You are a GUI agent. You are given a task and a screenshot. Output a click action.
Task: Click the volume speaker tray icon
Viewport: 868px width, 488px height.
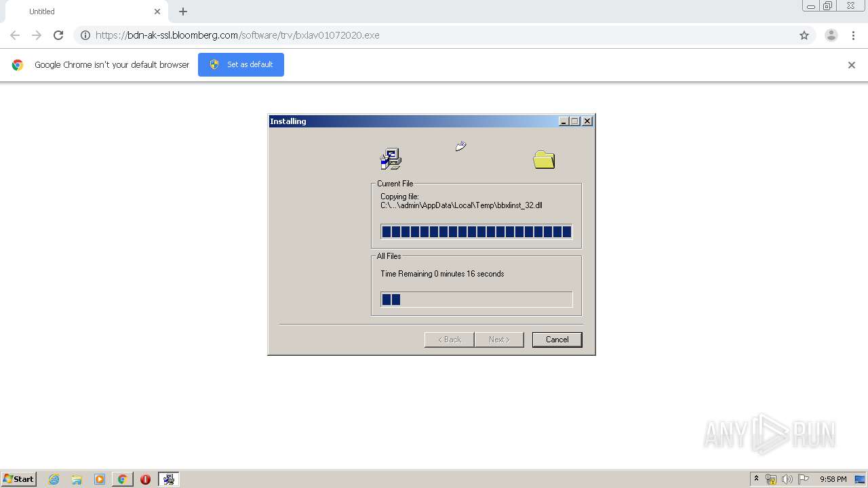[x=787, y=479]
